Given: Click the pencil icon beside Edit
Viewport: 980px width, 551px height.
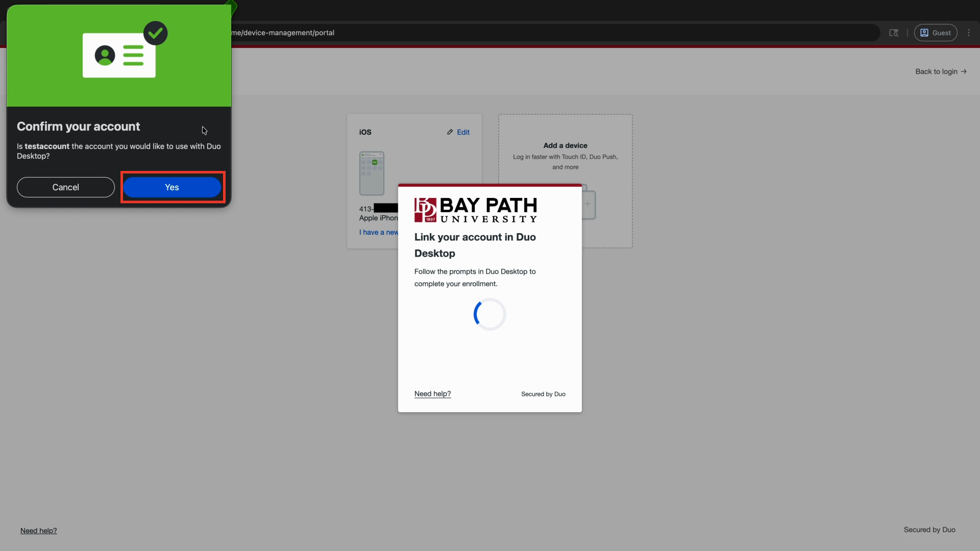Looking at the screenshot, I should click(450, 132).
